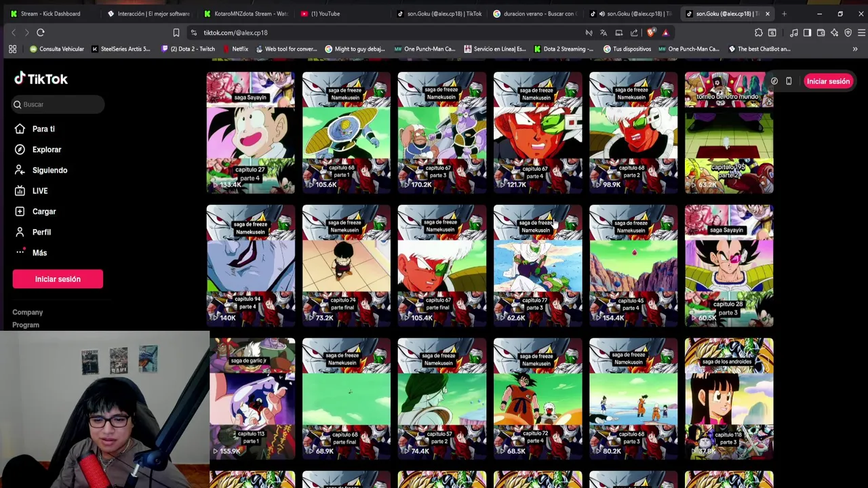Switch to KotaroMNZdota Stream tab
Image resolution: width=868 pixels, height=488 pixels.
click(246, 14)
